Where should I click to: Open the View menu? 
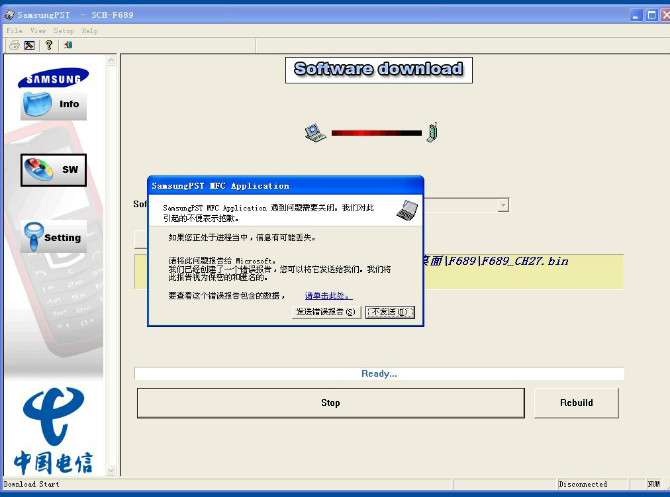[x=38, y=31]
